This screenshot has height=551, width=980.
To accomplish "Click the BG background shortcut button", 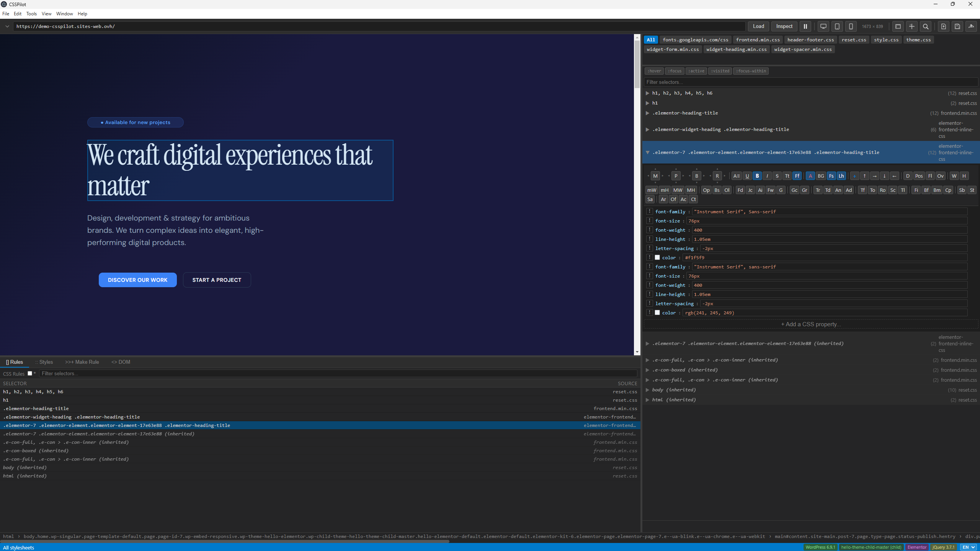I will (820, 176).
